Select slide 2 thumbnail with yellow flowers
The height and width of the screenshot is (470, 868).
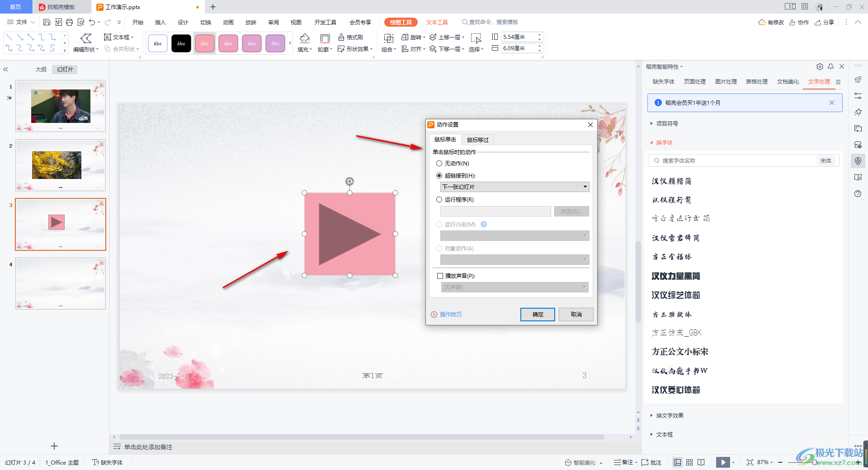(61, 165)
